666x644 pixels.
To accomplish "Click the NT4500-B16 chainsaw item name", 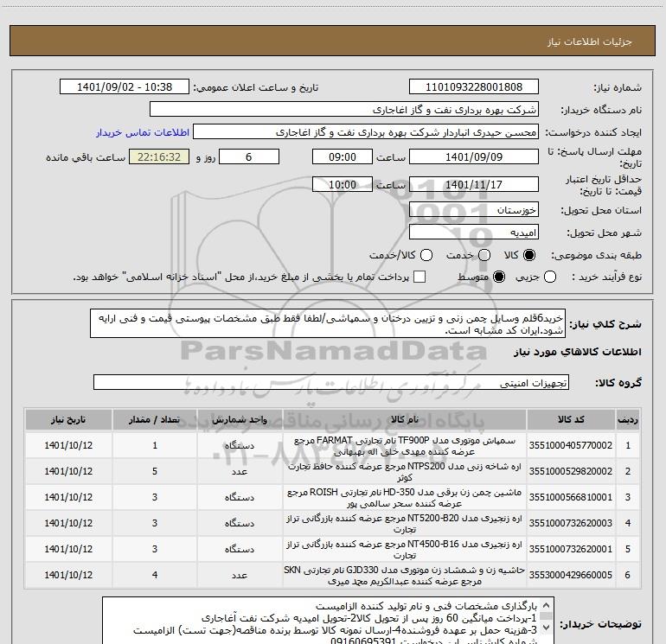I will click(x=405, y=549).
